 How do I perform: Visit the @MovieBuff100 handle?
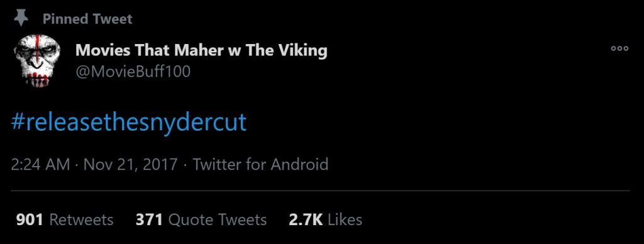[133, 72]
